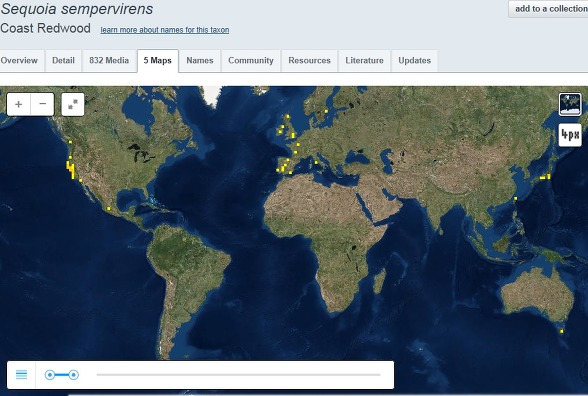The height and width of the screenshot is (396, 588).
Task: Open the Detail tab
Action: coord(63,61)
